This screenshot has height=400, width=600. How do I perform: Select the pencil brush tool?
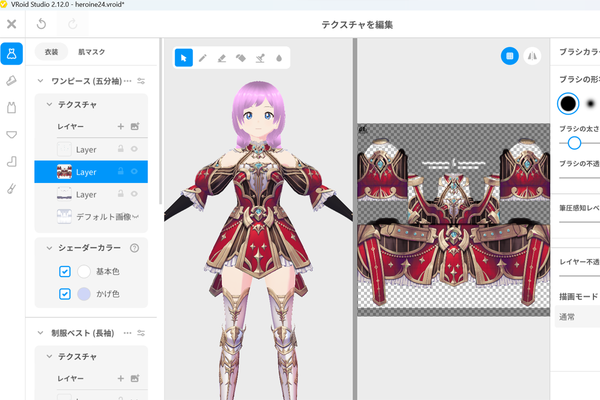click(203, 58)
